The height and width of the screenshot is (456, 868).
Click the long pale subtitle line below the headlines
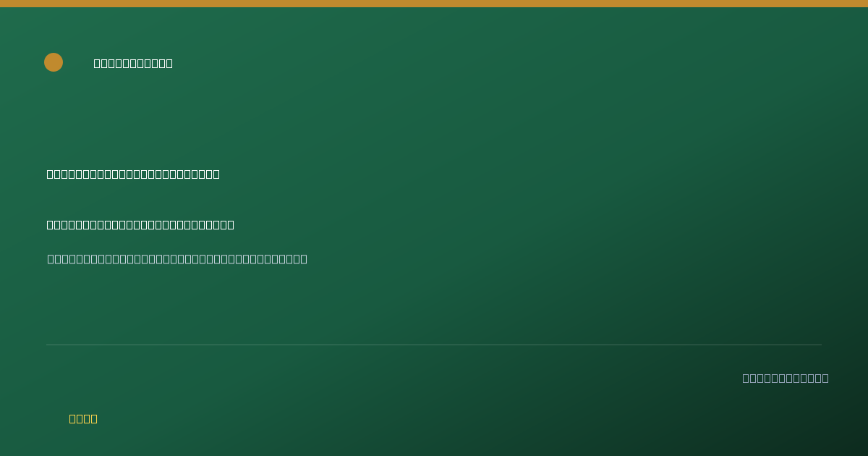177,259
